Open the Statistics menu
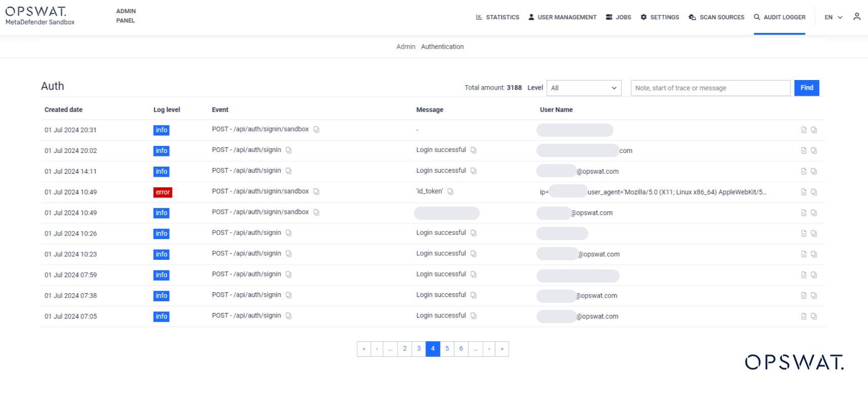868x394 pixels. click(498, 17)
